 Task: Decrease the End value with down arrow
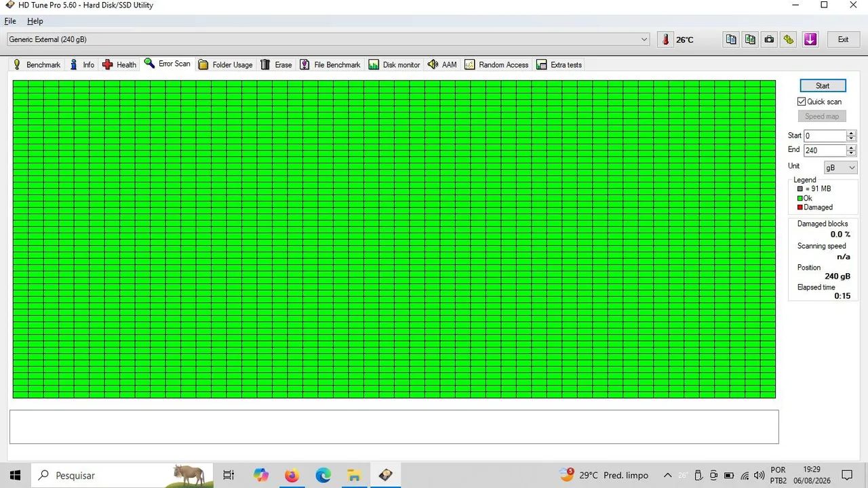[852, 153]
